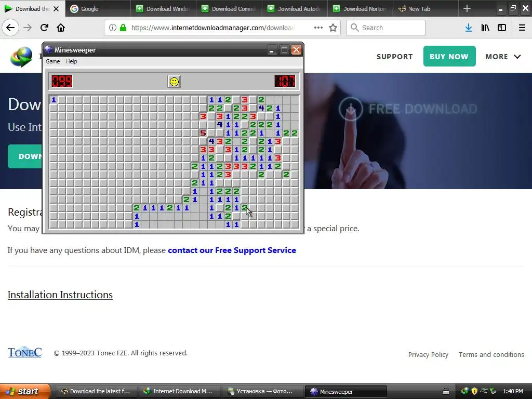Open the Game menu in Minesweeper

(x=53, y=61)
